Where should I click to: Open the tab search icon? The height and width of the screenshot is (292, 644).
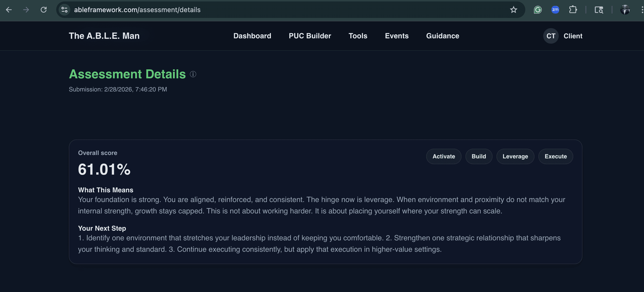(599, 10)
